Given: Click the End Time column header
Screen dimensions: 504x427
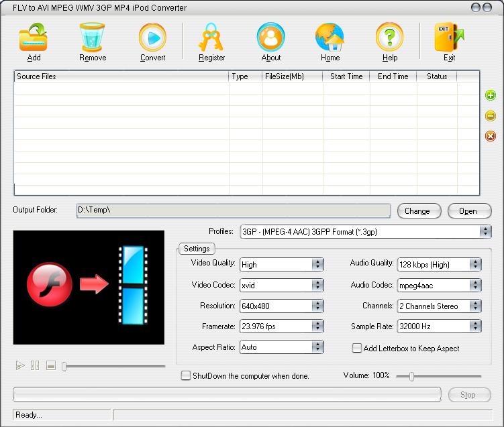Looking at the screenshot, I should click(x=393, y=76).
